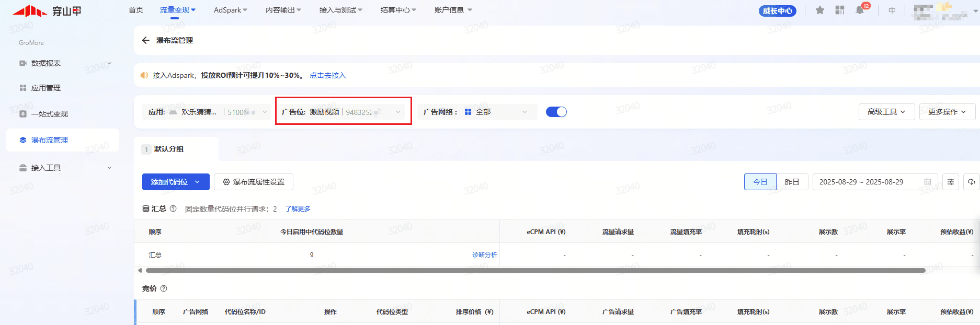Screen dimensions: 980x325
Task: Click the help icon next to 竞价
Action: 164,288
